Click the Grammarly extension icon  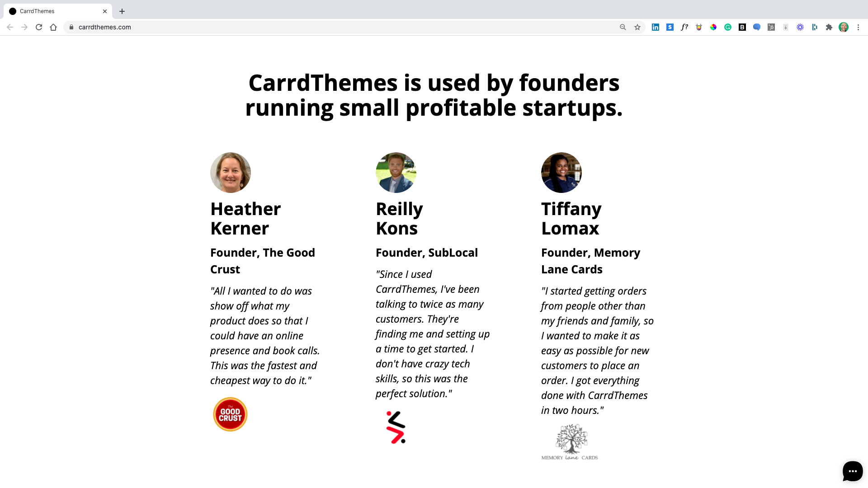click(727, 27)
